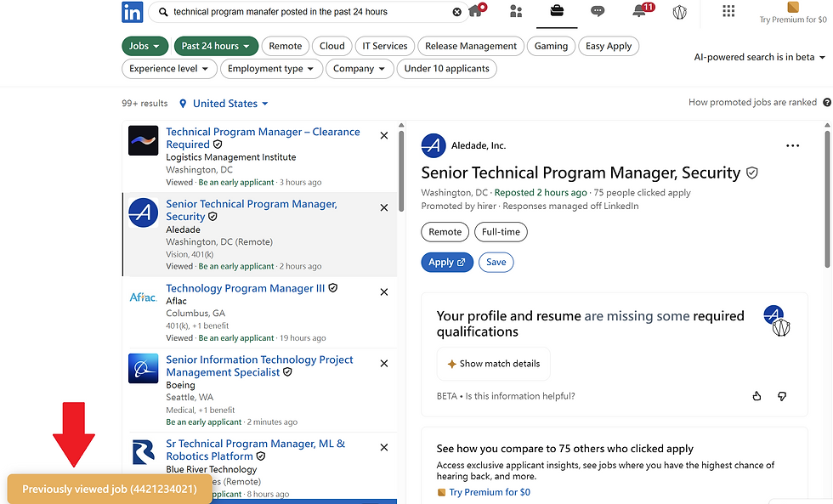Click the Full-time tag in job details
Screen dimensions: 833x504
coord(501,232)
